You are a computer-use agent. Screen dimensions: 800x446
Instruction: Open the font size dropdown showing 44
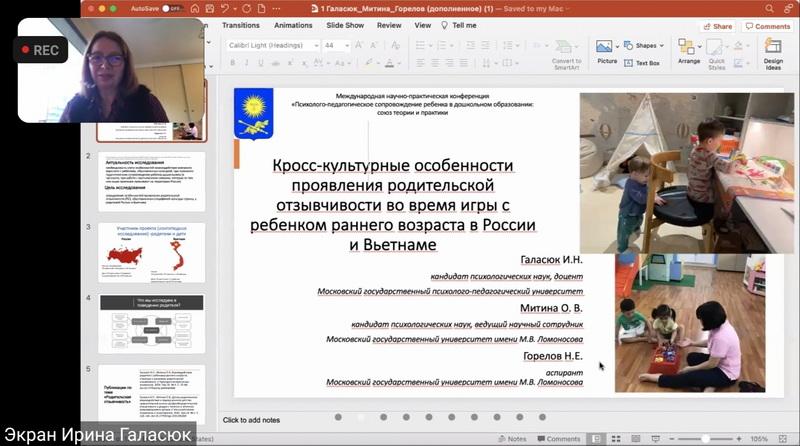347,45
